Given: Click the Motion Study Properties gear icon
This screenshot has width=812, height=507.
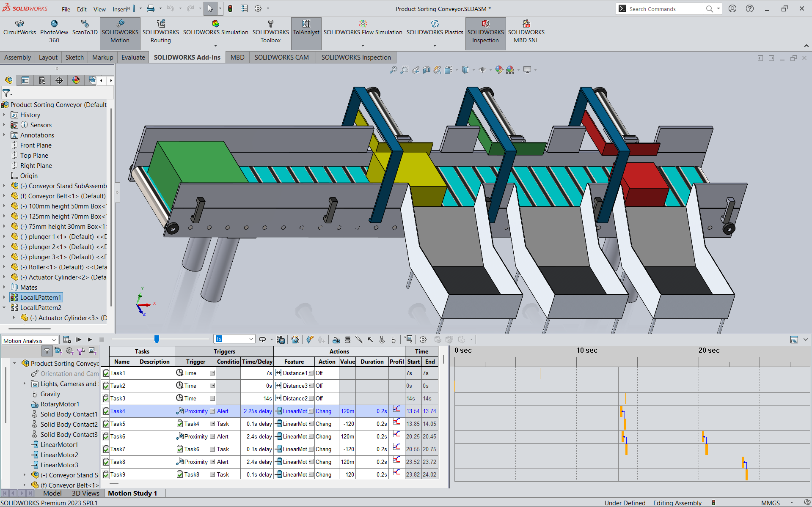Looking at the screenshot, I should point(423,340).
